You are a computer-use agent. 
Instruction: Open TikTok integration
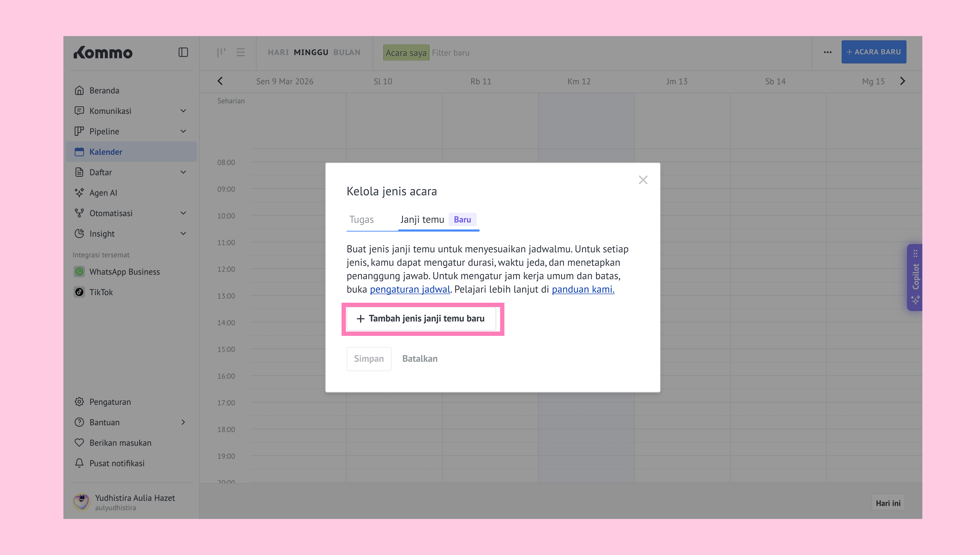click(x=101, y=292)
